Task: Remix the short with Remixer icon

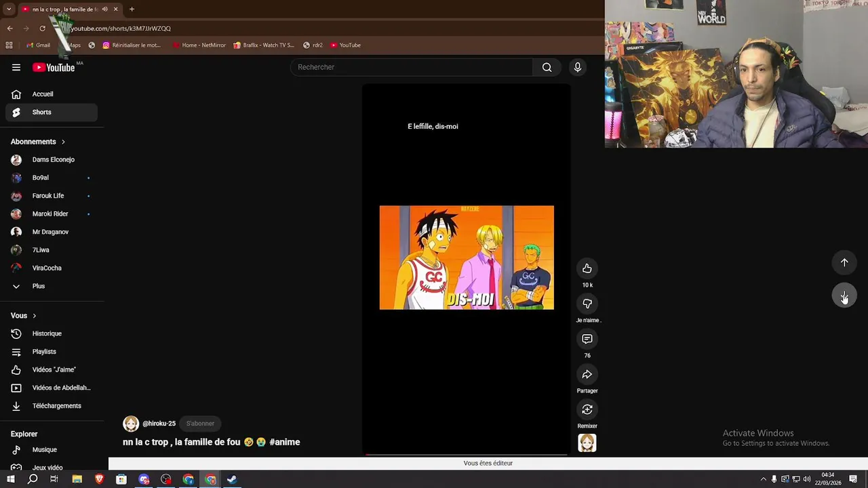Action: pyautogui.click(x=587, y=409)
